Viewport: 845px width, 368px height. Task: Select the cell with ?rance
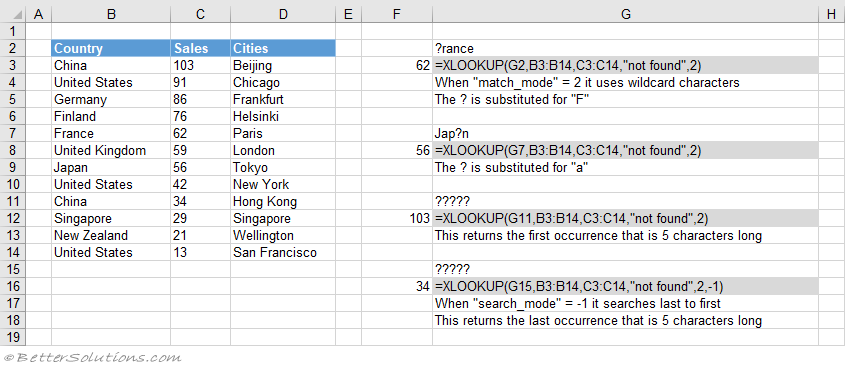[625, 48]
